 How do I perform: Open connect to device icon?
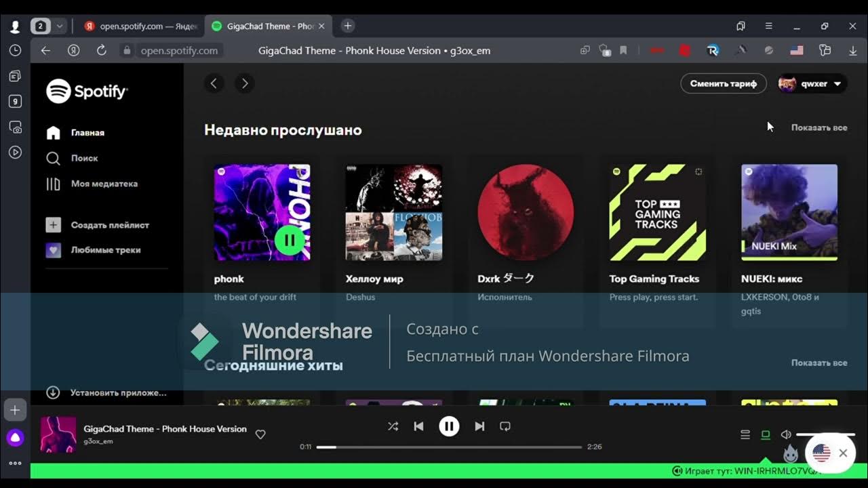(766, 434)
